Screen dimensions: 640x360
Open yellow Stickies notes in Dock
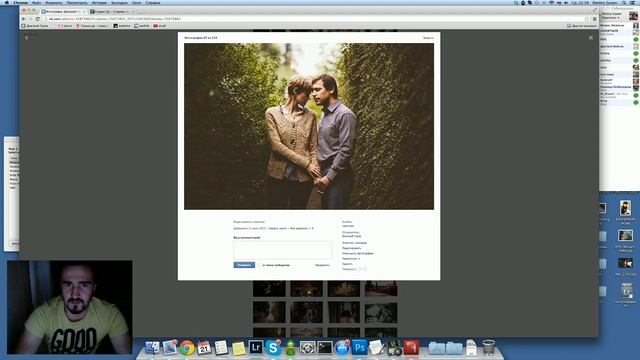238,348
